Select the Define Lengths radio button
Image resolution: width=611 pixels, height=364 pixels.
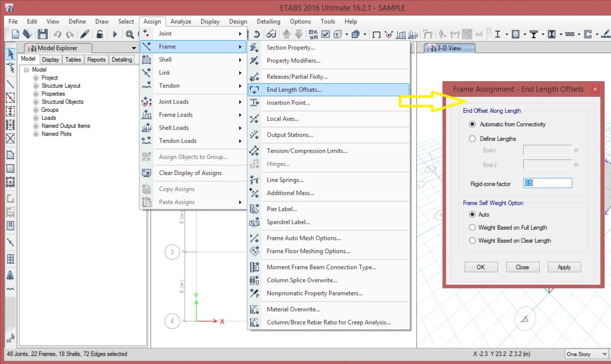pos(472,139)
